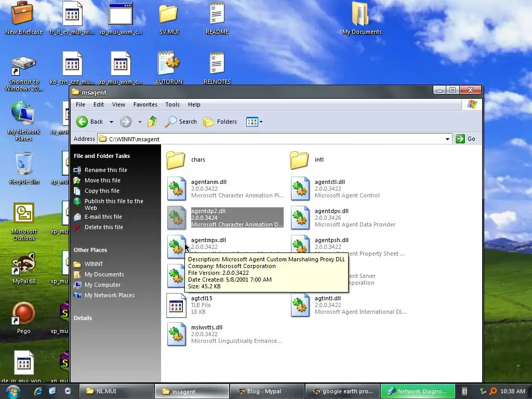Click the green Back arrow icon
The height and width of the screenshot is (399, 532).
coord(82,122)
